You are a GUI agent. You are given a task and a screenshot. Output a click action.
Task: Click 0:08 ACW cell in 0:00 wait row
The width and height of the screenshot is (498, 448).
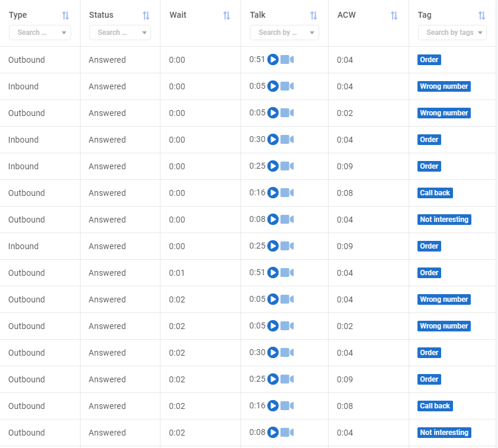coord(345,193)
